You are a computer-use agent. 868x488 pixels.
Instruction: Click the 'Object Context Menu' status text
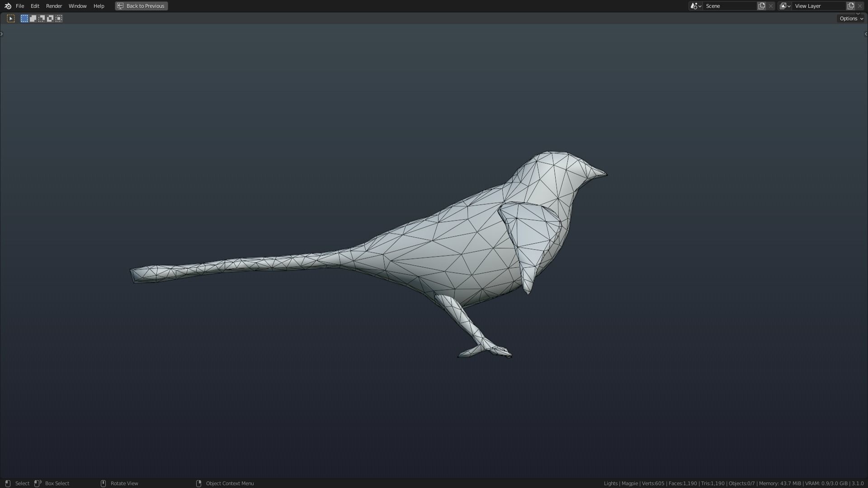click(230, 483)
